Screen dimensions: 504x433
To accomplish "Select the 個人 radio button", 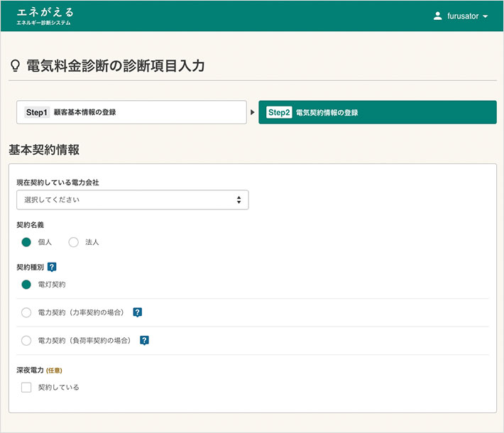I will [x=26, y=242].
